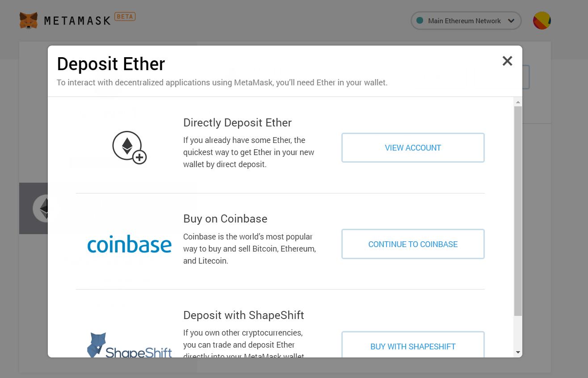The width and height of the screenshot is (588, 378).
Task: Click the network selector chevron arrow
Action: tap(511, 21)
